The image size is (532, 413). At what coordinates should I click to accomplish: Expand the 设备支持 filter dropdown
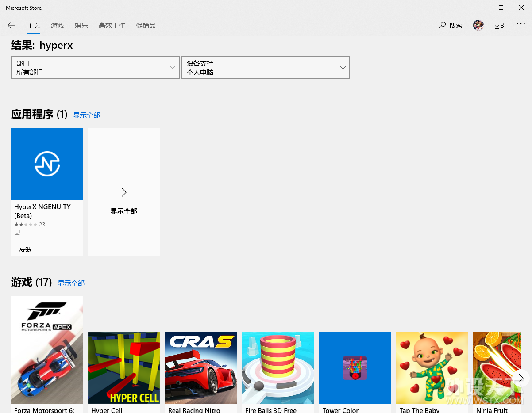pyautogui.click(x=266, y=68)
